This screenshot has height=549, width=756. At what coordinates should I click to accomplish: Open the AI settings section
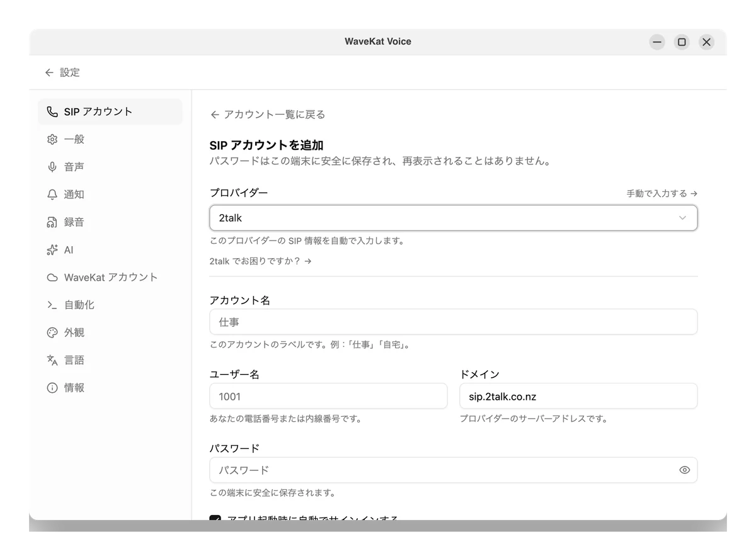[x=110, y=250]
